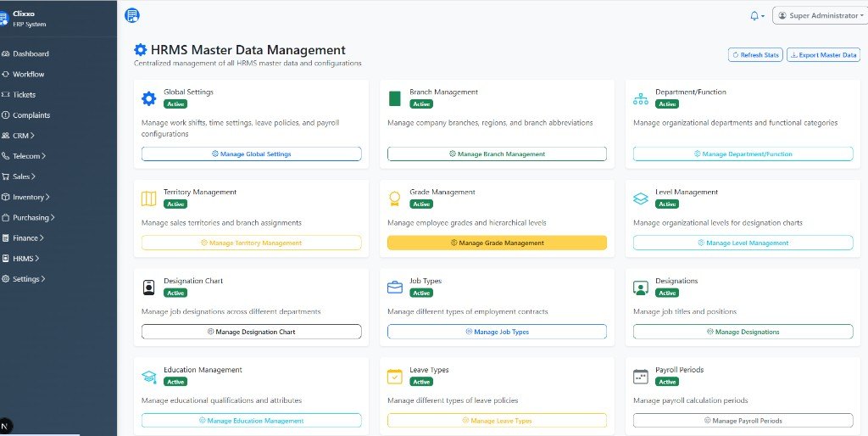This screenshot has width=868, height=436.
Task: Open the Super Administrator dropdown
Action: 821,15
